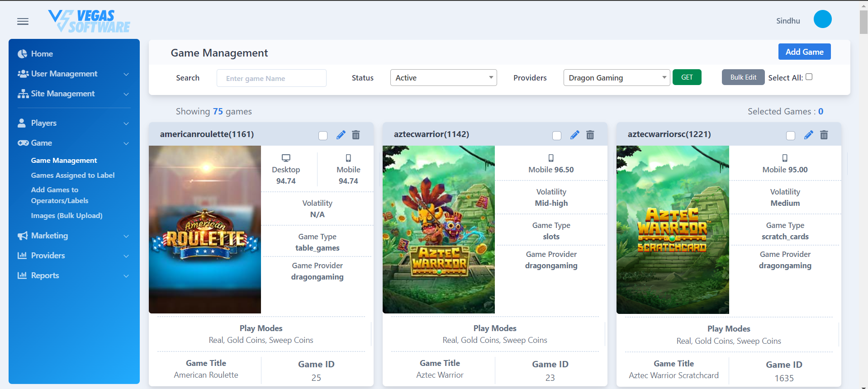Image resolution: width=868 pixels, height=389 pixels.
Task: Click the Reports bar-chart icon
Action: [22, 275]
